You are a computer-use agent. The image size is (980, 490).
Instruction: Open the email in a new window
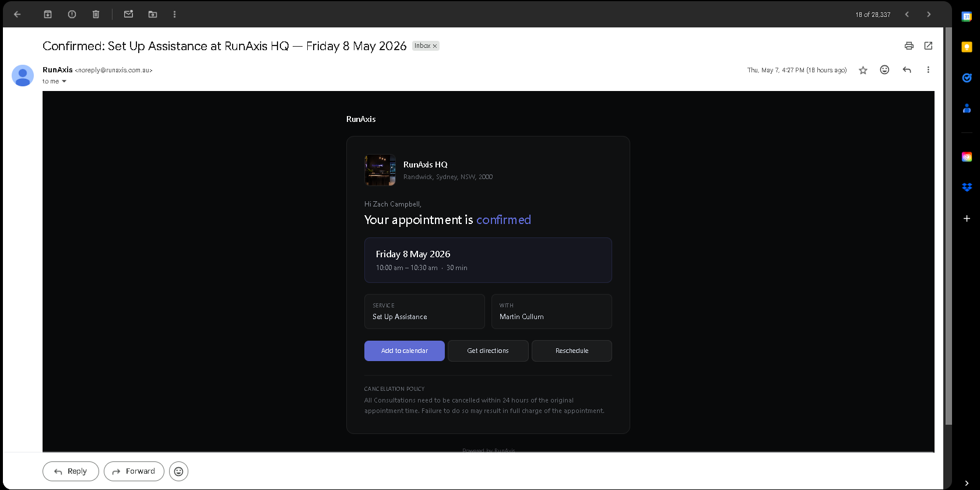[x=928, y=45]
